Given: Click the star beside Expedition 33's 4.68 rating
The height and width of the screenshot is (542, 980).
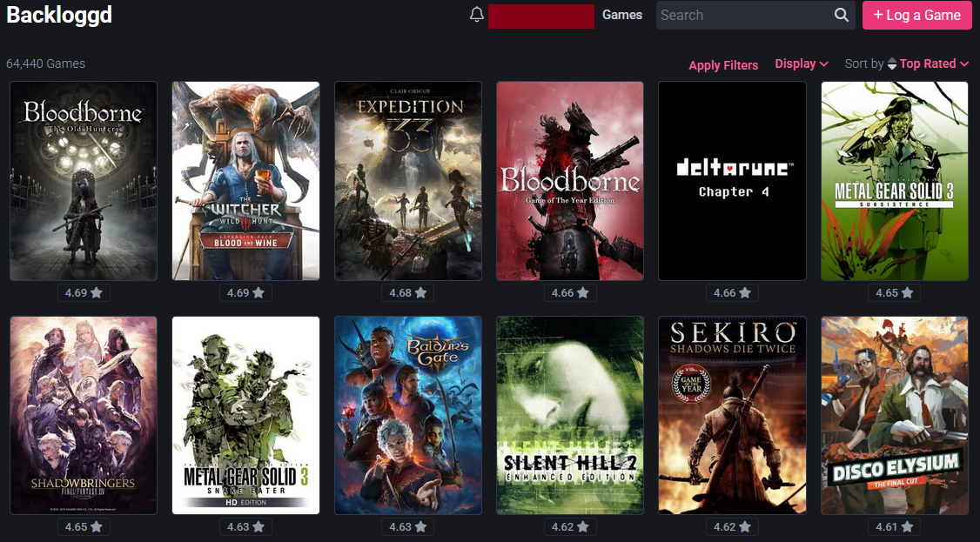Looking at the screenshot, I should click(420, 293).
